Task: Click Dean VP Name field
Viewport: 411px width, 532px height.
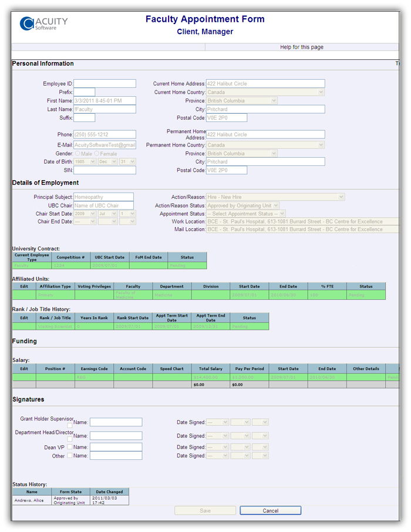Action: (x=116, y=447)
